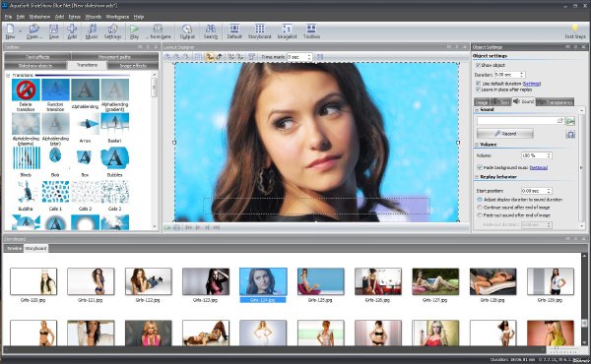Image resolution: width=591 pixels, height=364 pixels.
Task: Collapse the Replay behavior section
Action: coord(477,176)
